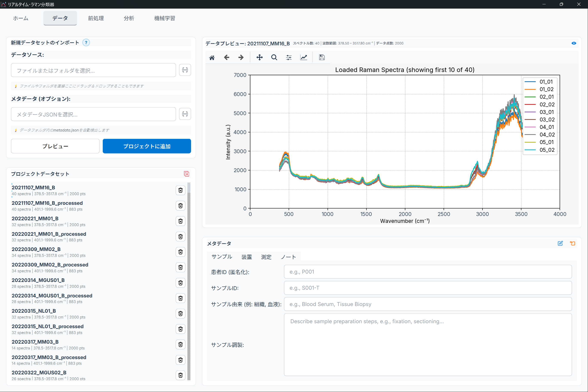The image size is (588, 392).
Task: Open subplot configuration sliders icon
Action: pos(289,58)
